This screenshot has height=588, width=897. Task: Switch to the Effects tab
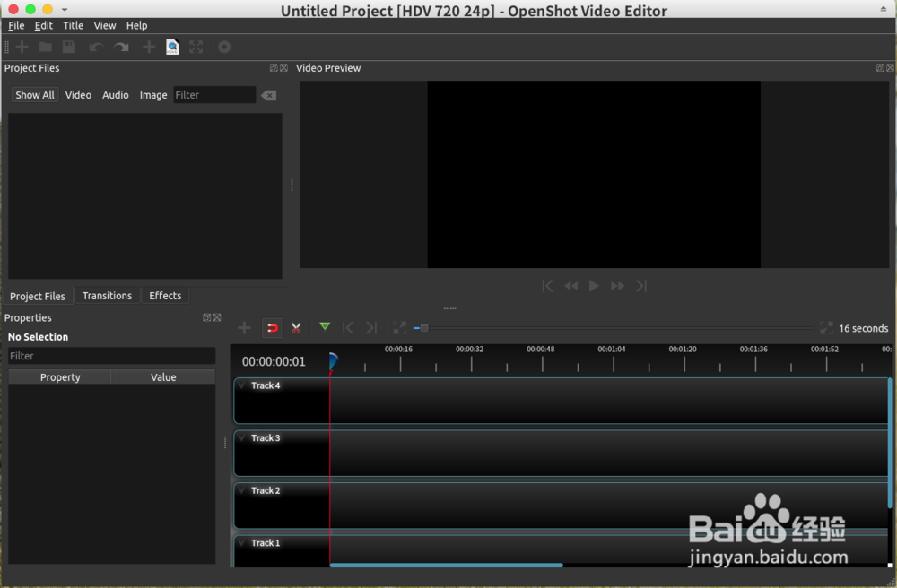click(165, 296)
